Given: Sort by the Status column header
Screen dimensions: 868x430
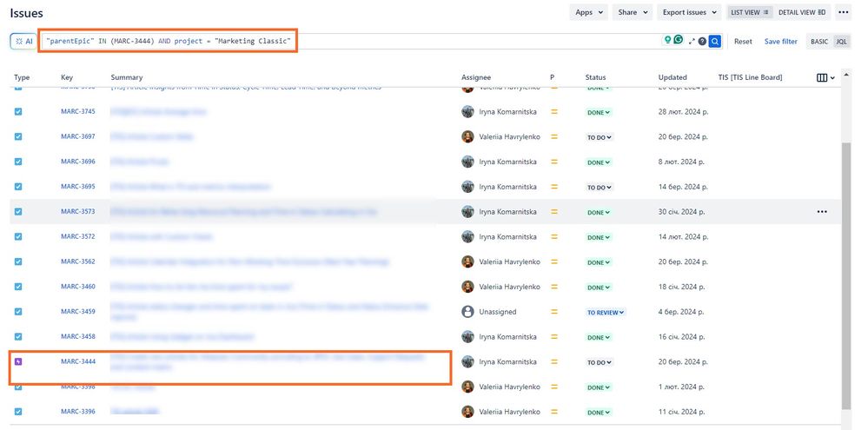Looking at the screenshot, I should tap(596, 77).
